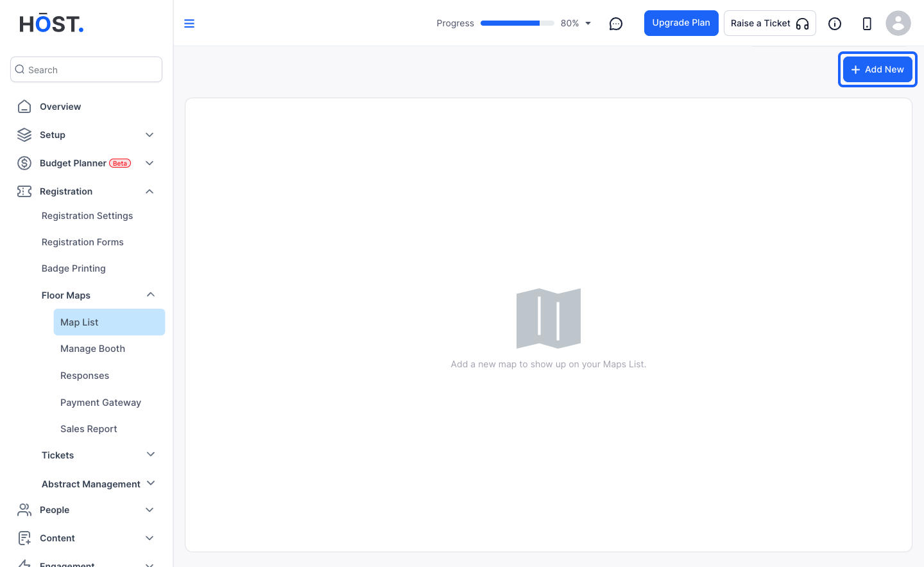Click Raise a Ticket

click(769, 23)
